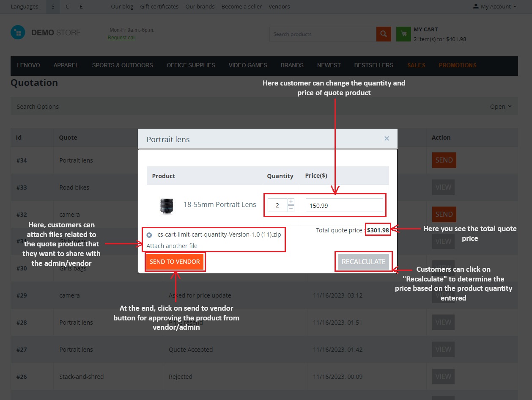Screen dimensions: 532x400
Task: Go to the Promotions menu item
Action: point(458,65)
